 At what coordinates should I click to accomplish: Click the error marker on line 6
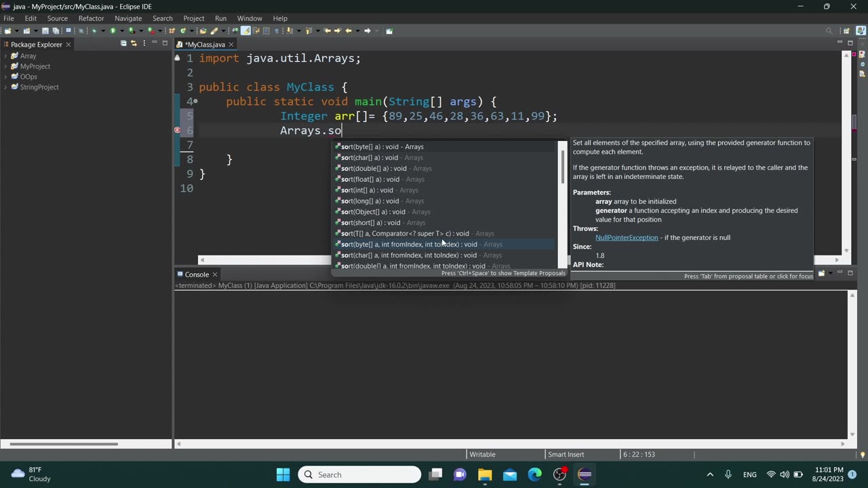pos(178,130)
